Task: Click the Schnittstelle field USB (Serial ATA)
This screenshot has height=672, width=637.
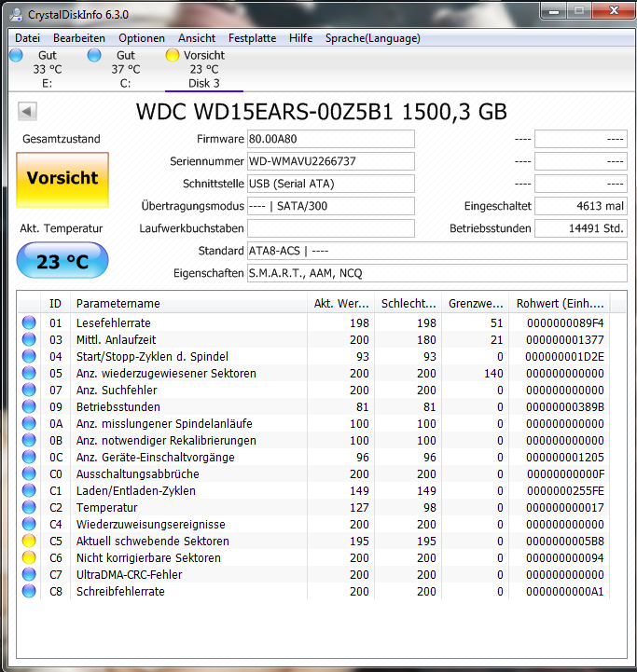Action: (x=331, y=184)
